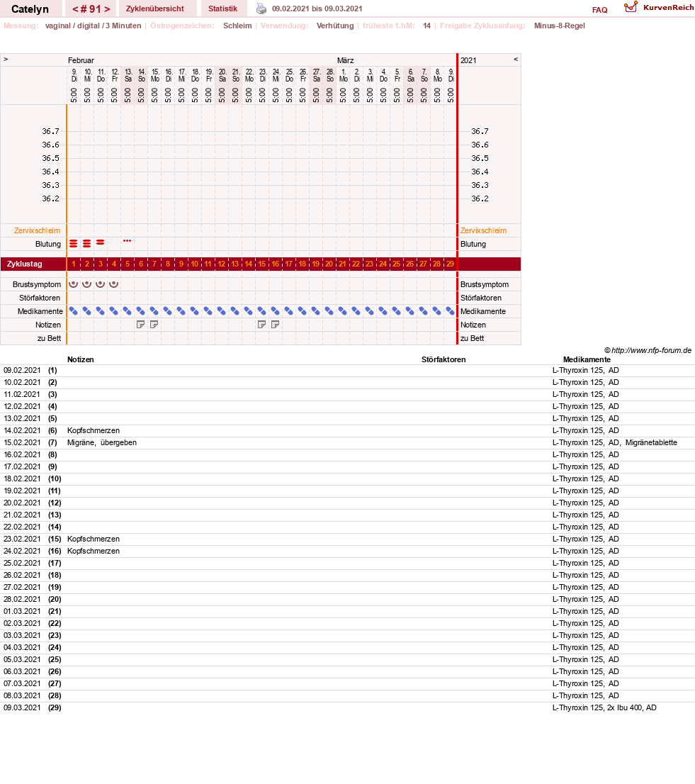Click the 14. So date column header
Image resolution: width=695 pixels, height=784 pixels.
coord(142,76)
